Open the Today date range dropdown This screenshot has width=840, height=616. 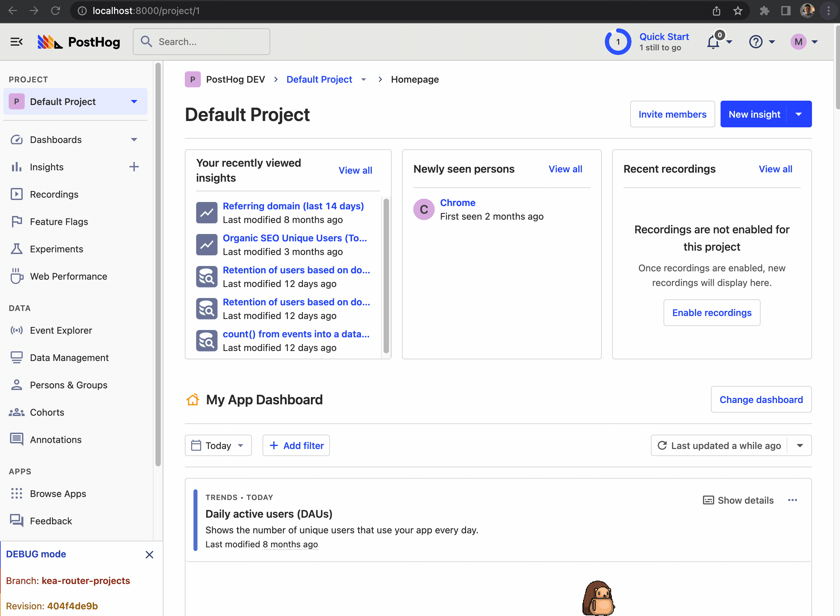click(x=218, y=446)
